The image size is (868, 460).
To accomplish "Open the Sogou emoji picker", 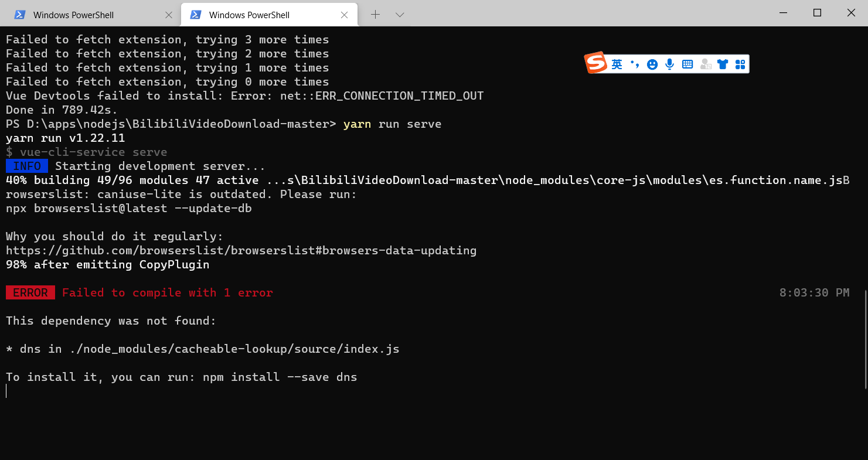I will click(x=652, y=63).
